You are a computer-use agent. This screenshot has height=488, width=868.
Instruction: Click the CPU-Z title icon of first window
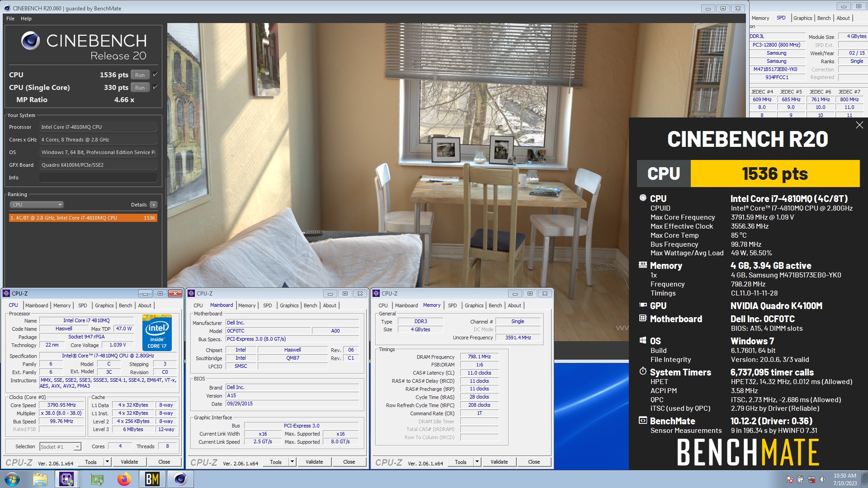point(6,293)
